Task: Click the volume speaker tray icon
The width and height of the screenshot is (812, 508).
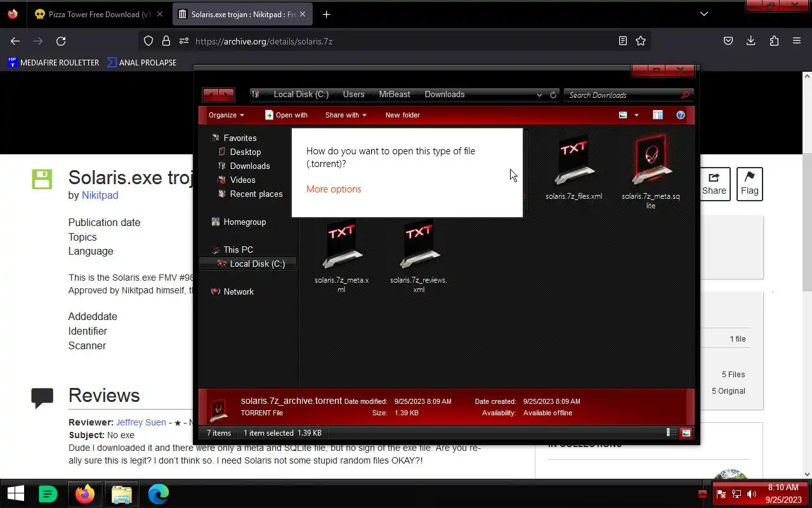Action: click(752, 494)
